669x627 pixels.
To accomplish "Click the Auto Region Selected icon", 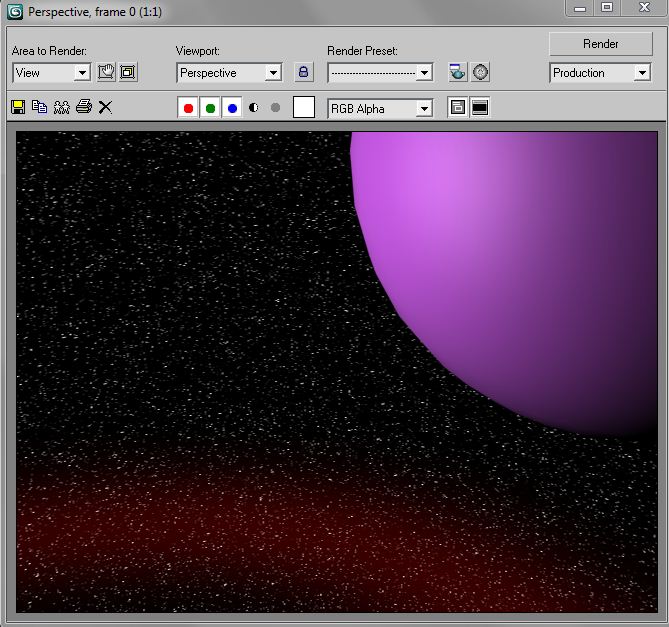I will [128, 73].
